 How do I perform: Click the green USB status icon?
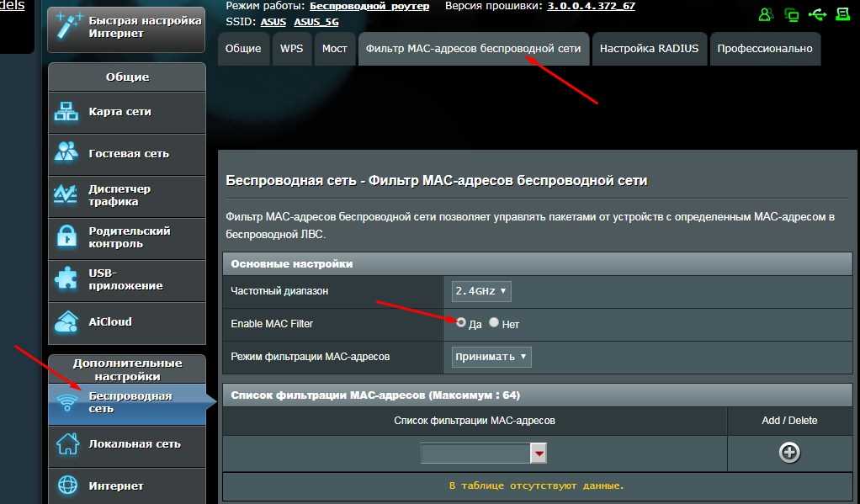pyautogui.click(x=817, y=14)
